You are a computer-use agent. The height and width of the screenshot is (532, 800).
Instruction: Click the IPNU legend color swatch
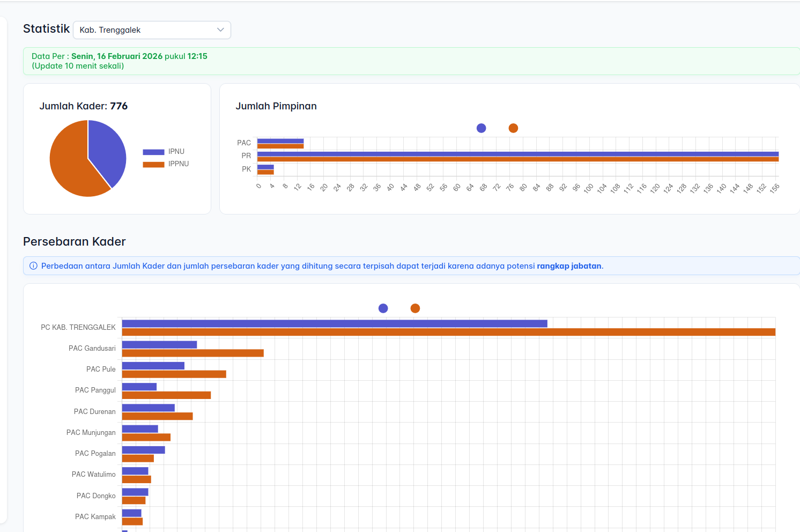click(153, 152)
